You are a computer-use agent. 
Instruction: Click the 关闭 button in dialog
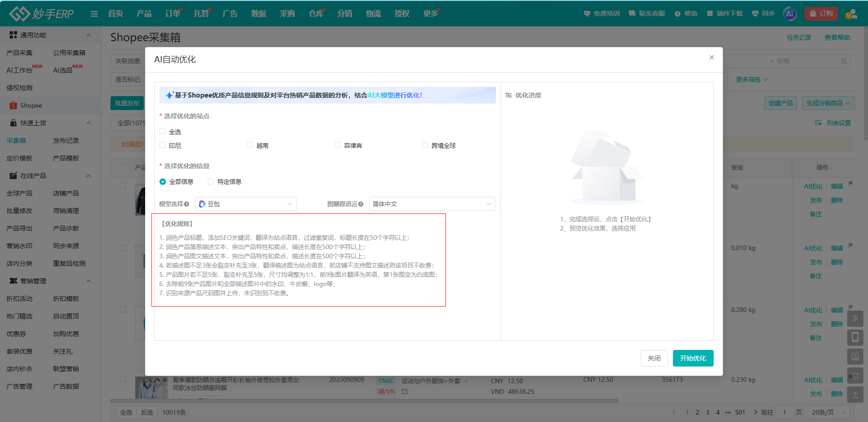(x=654, y=358)
